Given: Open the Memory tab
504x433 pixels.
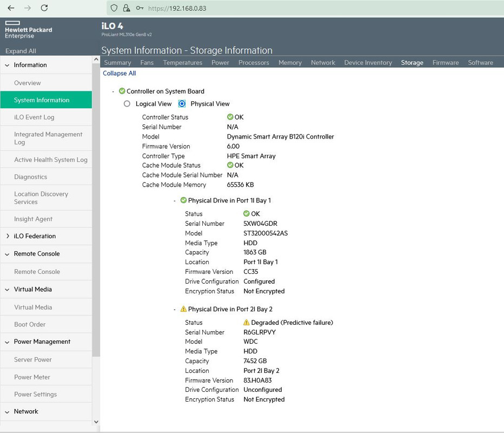Looking at the screenshot, I should click(x=290, y=62).
